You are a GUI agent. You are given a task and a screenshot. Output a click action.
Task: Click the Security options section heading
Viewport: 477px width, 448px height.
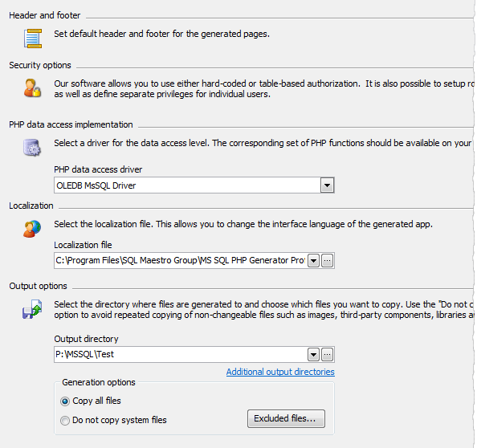pyautogui.click(x=40, y=65)
